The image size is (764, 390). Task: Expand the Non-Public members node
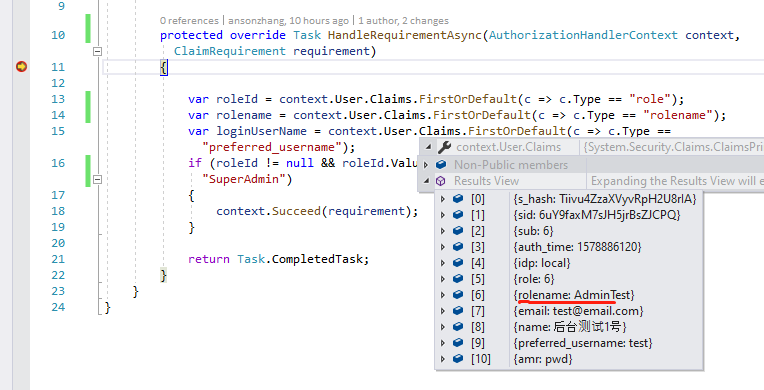click(426, 165)
